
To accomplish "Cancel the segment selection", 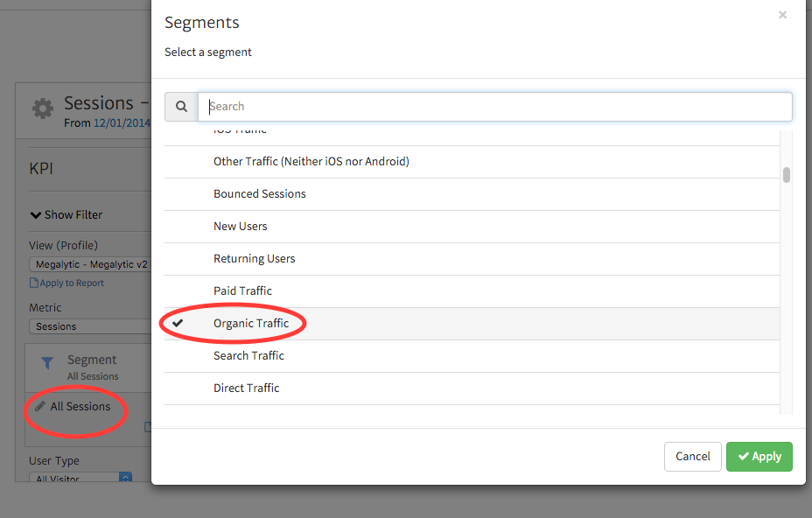I will pyautogui.click(x=693, y=456).
